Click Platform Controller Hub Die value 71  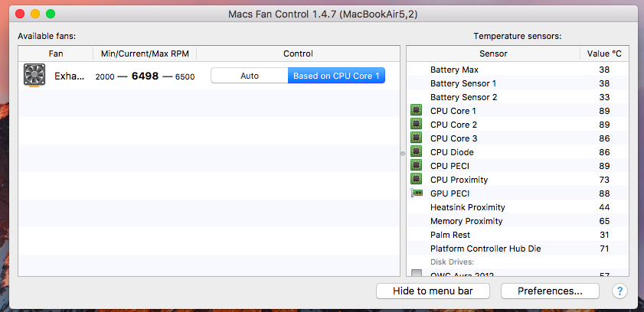604,249
